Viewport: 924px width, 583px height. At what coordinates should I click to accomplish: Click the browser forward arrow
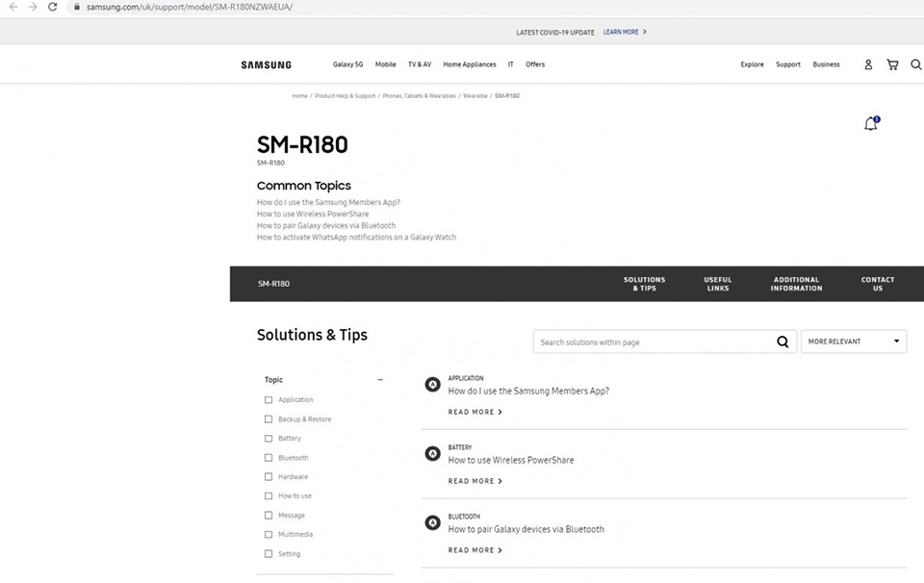pos(33,7)
